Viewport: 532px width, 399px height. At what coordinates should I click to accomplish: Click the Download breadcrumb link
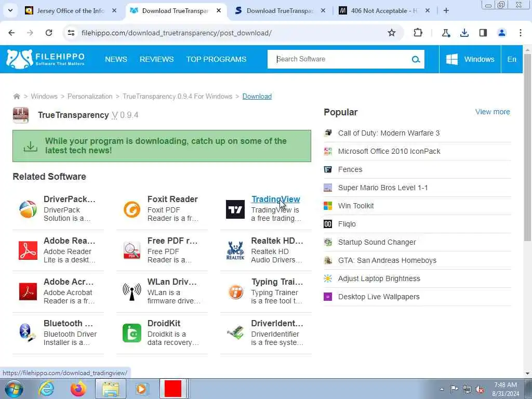tap(257, 96)
